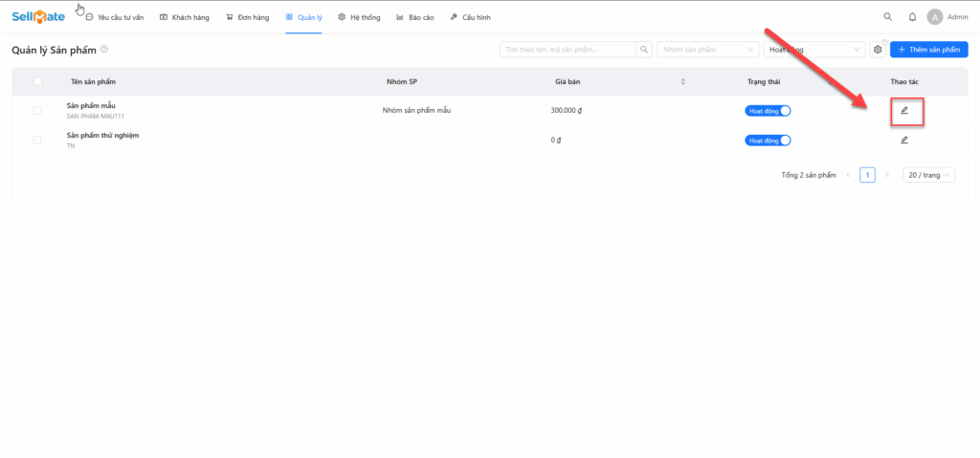This screenshot has height=458, width=980.
Task: Focus the product name search field
Action: (568, 50)
